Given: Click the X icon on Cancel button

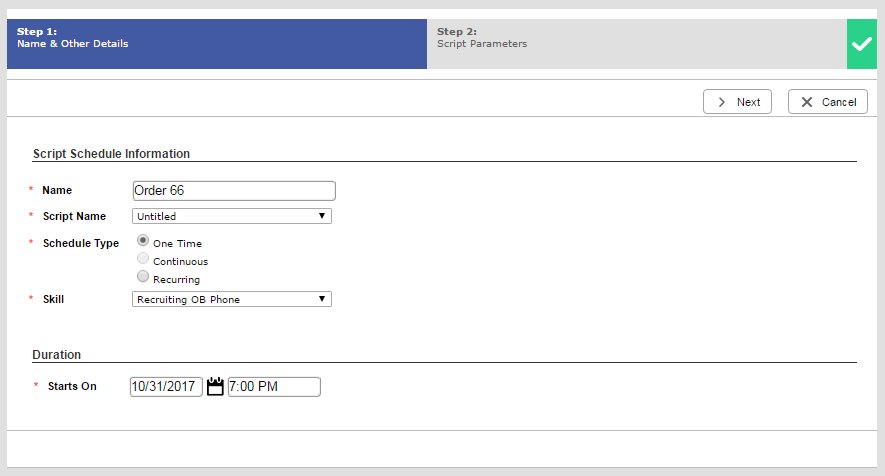Looking at the screenshot, I should (x=807, y=102).
